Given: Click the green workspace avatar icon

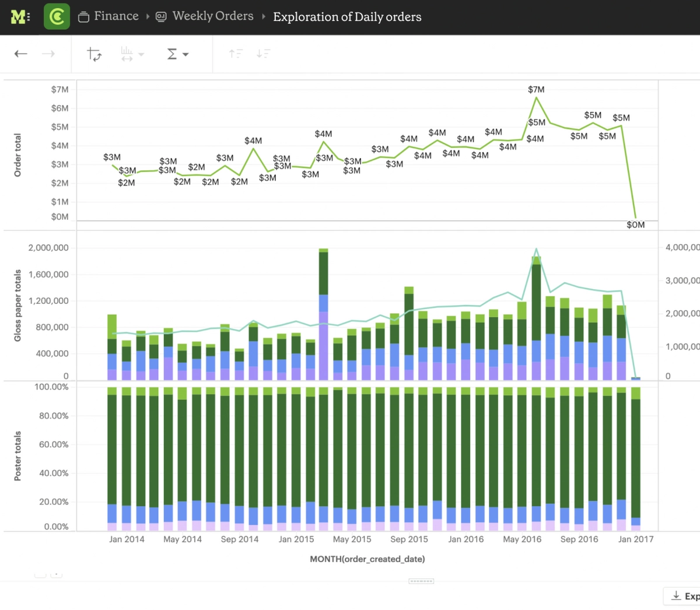Looking at the screenshot, I should coord(56,16).
